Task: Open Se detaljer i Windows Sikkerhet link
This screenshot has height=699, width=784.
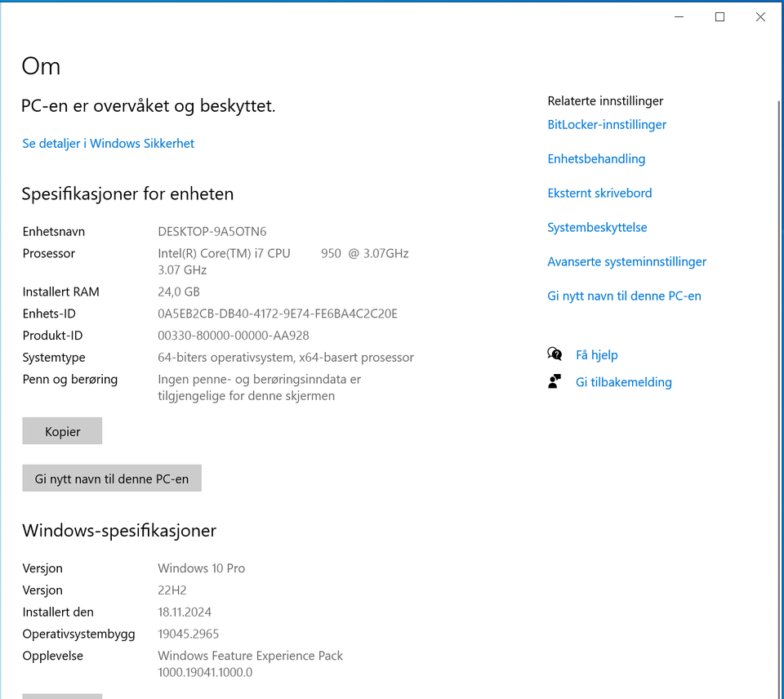Action: (108, 144)
